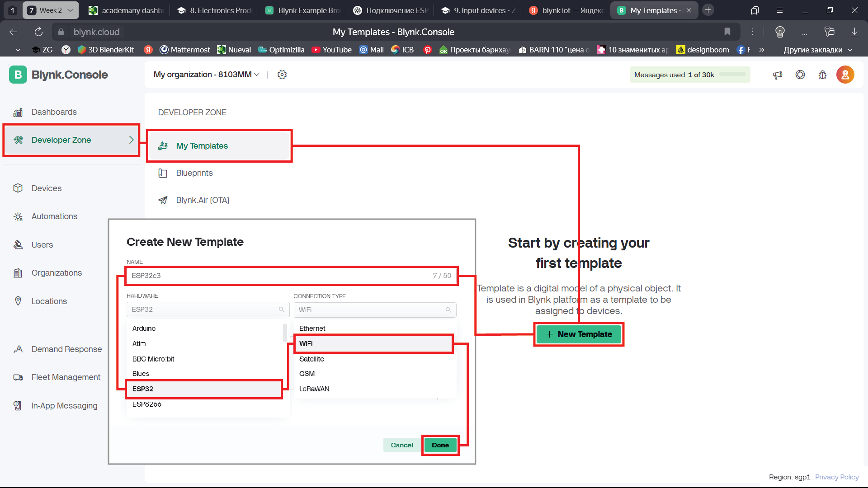868x488 pixels.
Task: Open organization settings gear icon
Action: click(282, 75)
